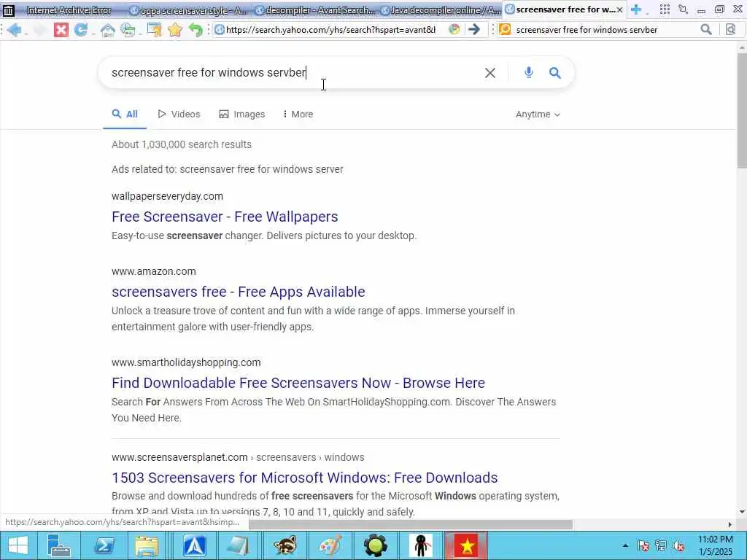Click the browser address bar URL
Viewport: 747px width, 560px height.
(x=330, y=29)
